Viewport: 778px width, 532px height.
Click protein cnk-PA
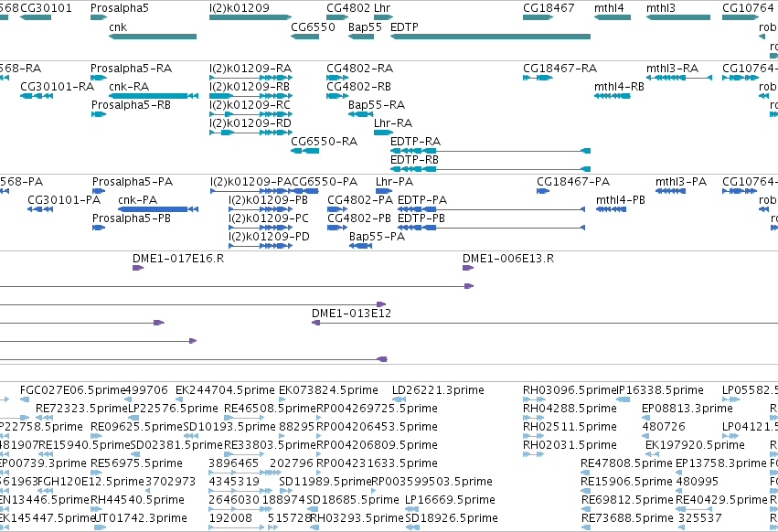point(137,200)
